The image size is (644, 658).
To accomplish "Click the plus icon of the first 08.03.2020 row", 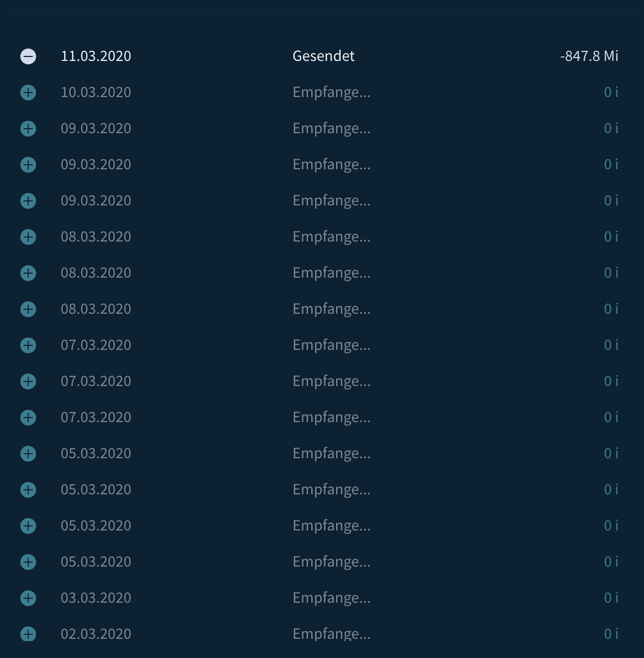I will [x=28, y=236].
